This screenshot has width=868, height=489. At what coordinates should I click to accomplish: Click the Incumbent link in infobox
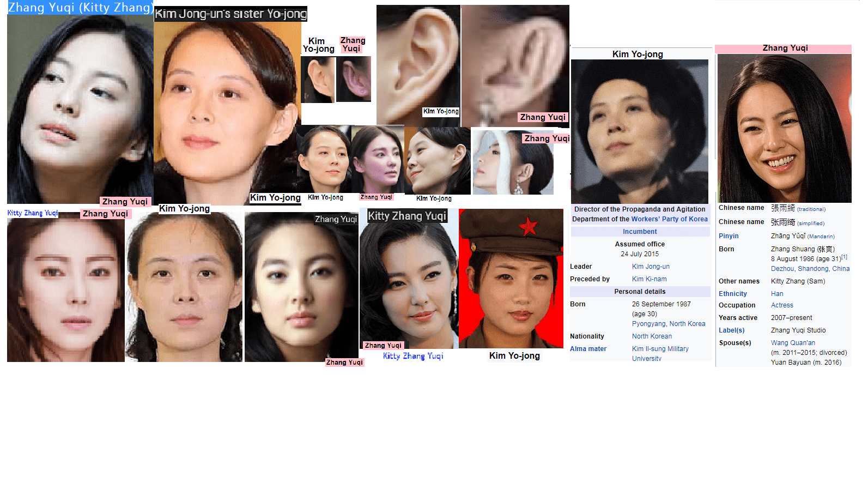coord(640,232)
